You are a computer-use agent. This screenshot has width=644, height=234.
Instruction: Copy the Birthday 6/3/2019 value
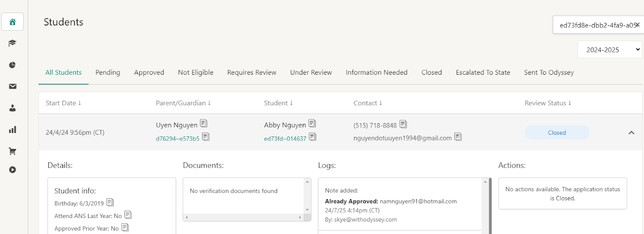click(110, 202)
